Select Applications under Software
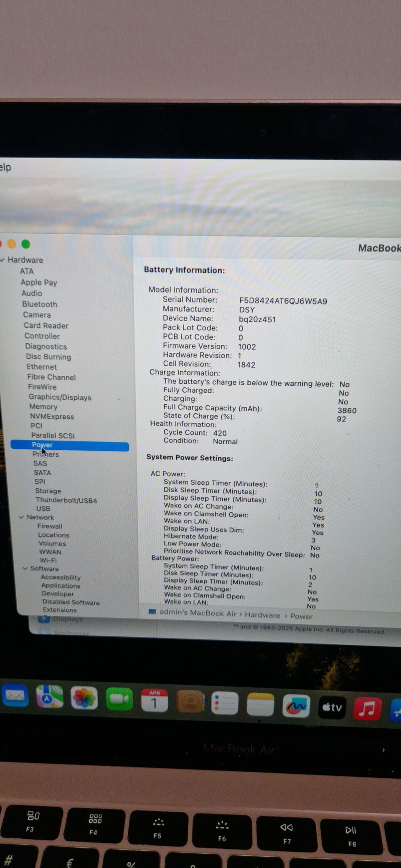The height and width of the screenshot is (868, 401). point(61,585)
